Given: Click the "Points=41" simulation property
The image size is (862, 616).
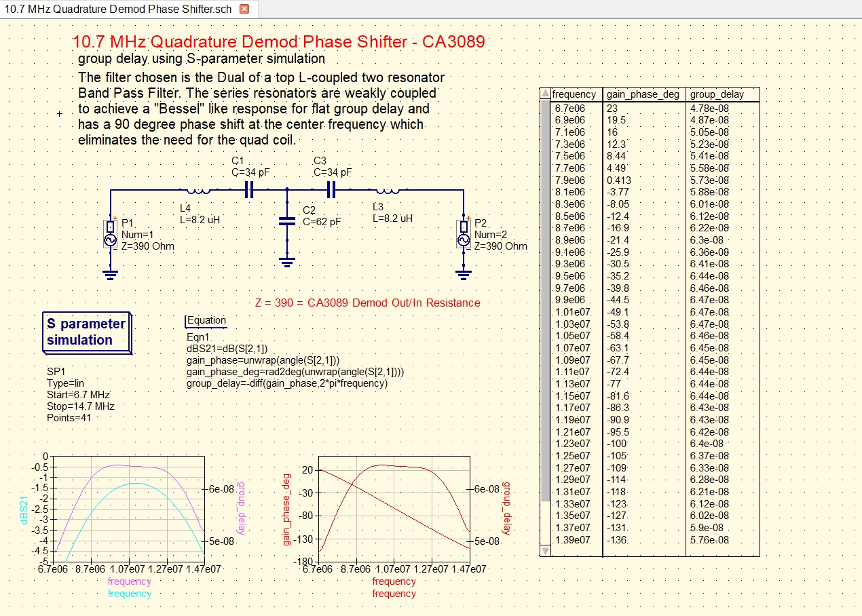Looking at the screenshot, I should (69, 418).
